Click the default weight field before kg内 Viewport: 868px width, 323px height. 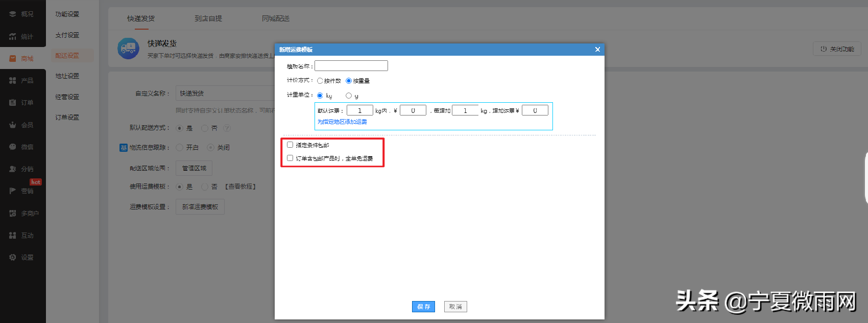360,110
